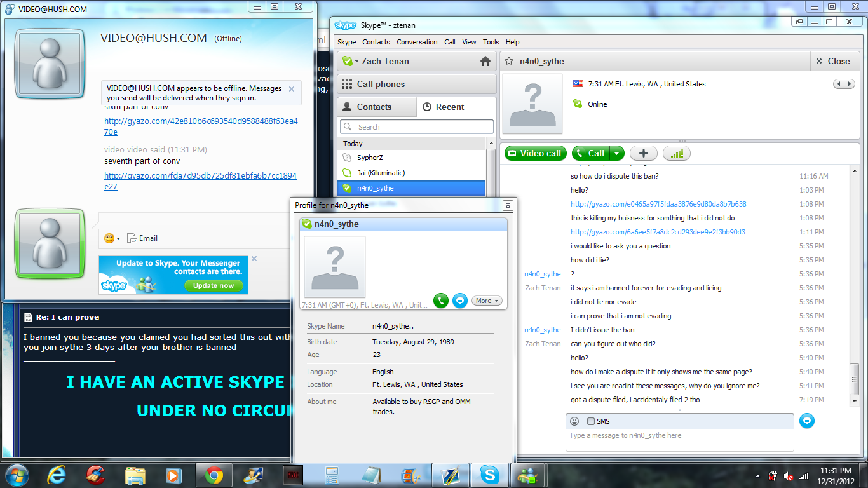Send the message with the blue Skype send button
The image size is (868, 488).
point(807,421)
